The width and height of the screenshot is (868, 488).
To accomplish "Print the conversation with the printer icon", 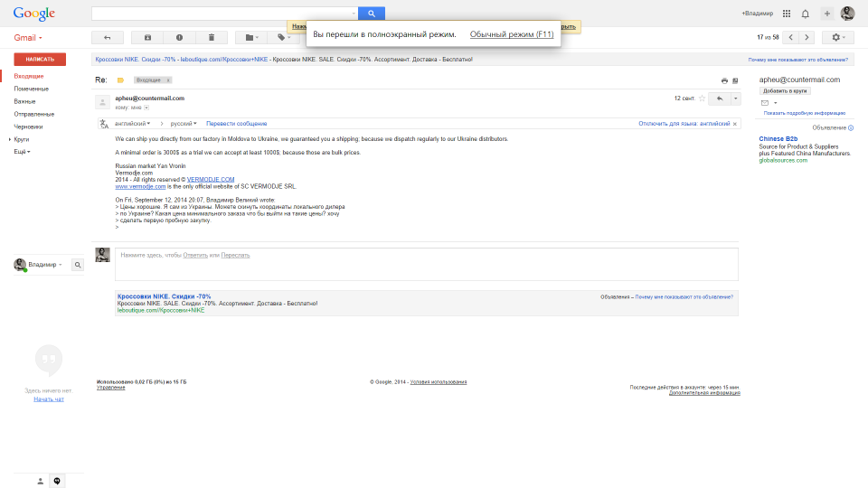I will [724, 80].
